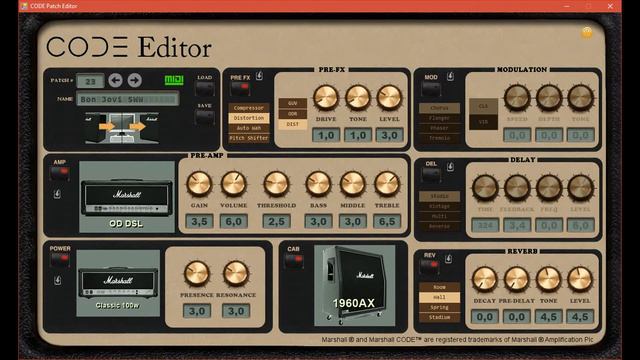Select Multi delay type
The height and width of the screenshot is (360, 640).
pos(439,216)
